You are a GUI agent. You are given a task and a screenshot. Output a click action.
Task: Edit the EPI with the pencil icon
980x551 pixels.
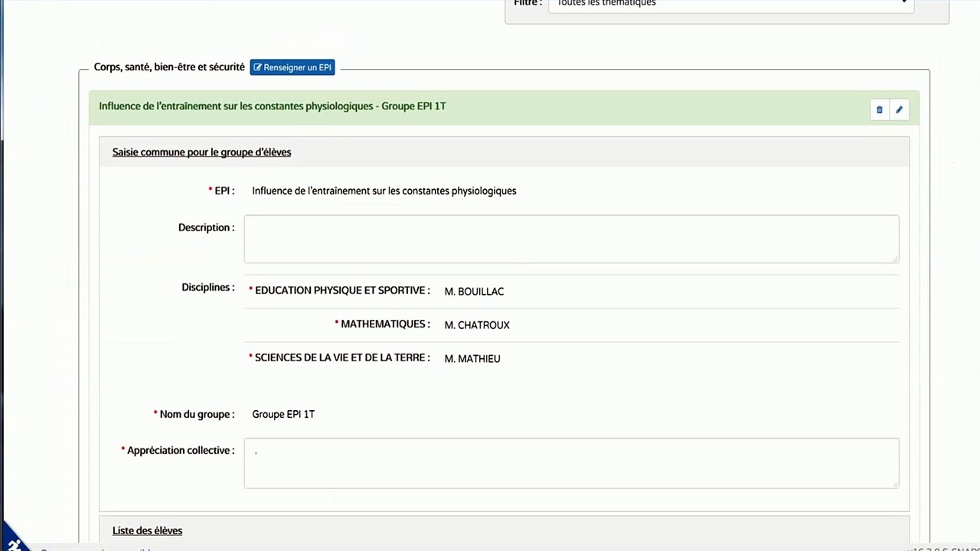tap(899, 109)
